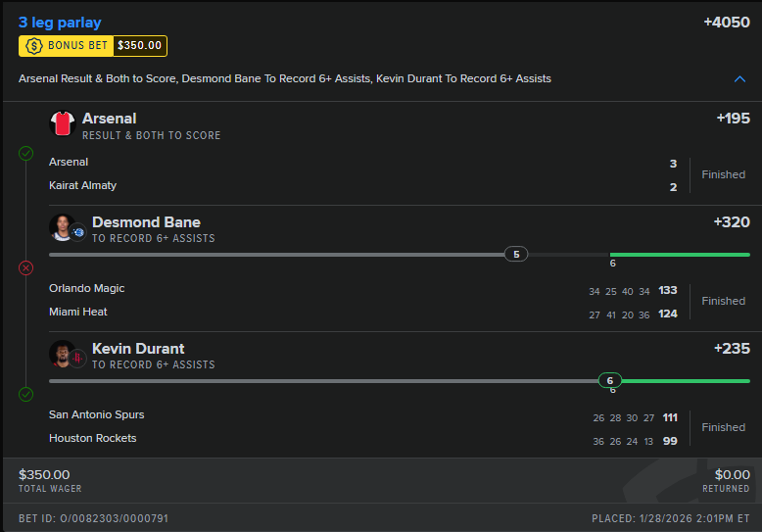Collapse the parlay details chevron

(x=739, y=78)
